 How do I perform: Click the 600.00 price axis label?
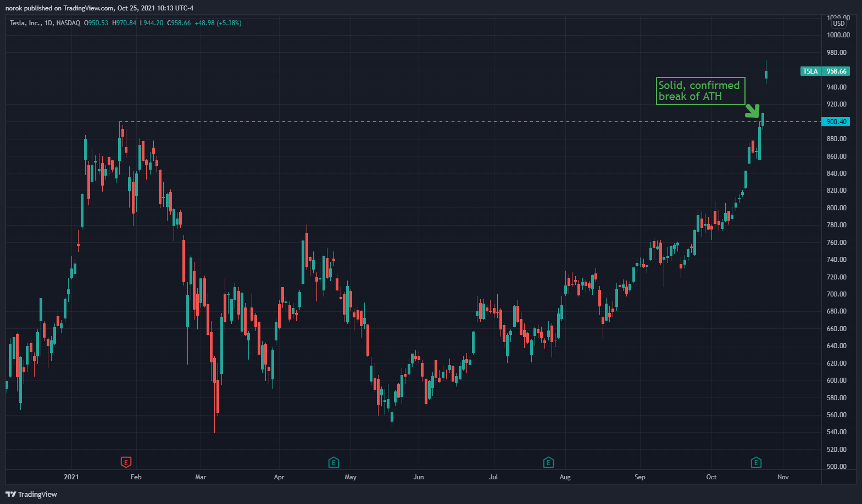pos(837,380)
